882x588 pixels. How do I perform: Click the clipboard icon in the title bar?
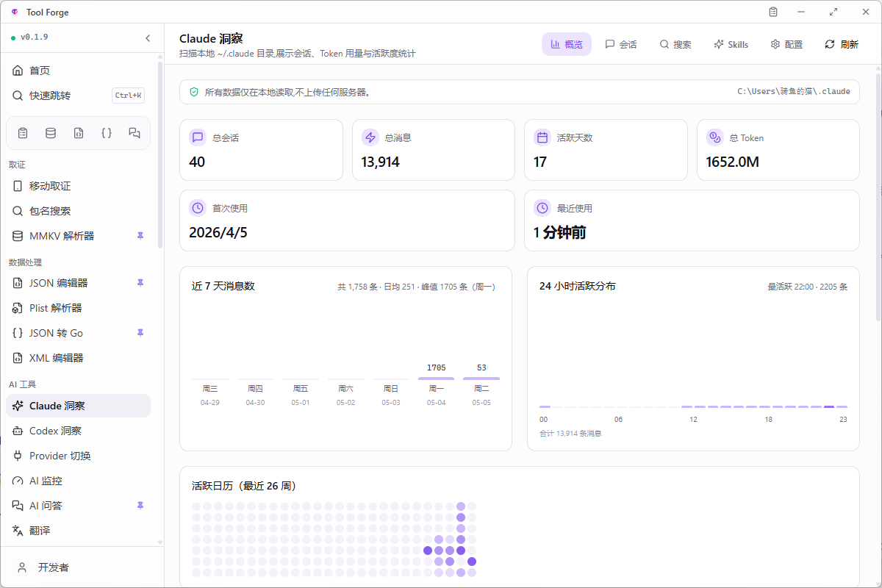(x=773, y=12)
